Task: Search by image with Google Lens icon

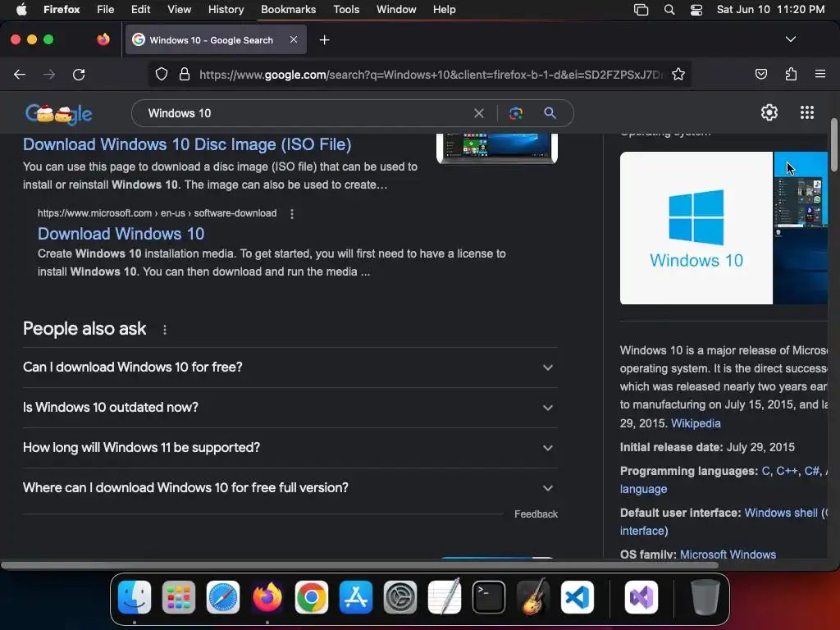Action: point(516,113)
